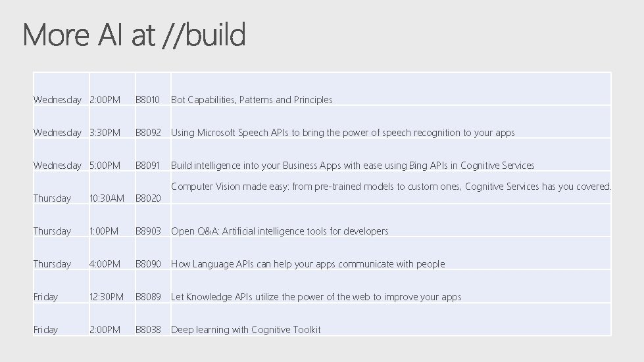The height and width of the screenshot is (362, 644).
Task: Select "Deep learning with Cognitive Toolkit" session
Action: point(246,330)
